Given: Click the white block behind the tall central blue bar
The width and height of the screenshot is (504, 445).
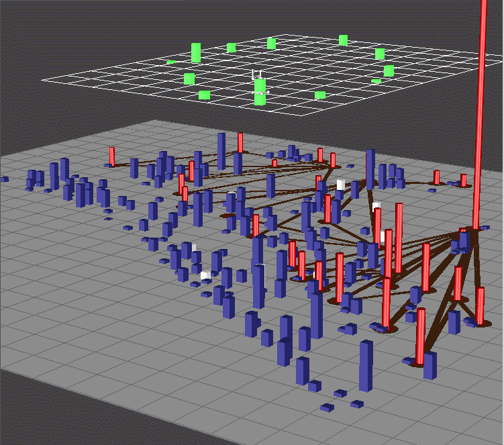Looking at the screenshot, I should coord(340,185).
